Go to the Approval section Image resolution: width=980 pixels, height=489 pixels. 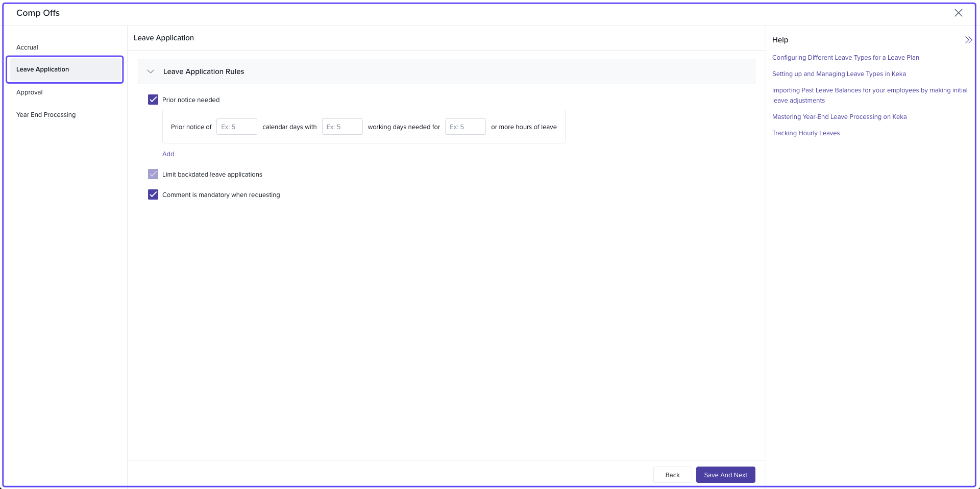(30, 92)
